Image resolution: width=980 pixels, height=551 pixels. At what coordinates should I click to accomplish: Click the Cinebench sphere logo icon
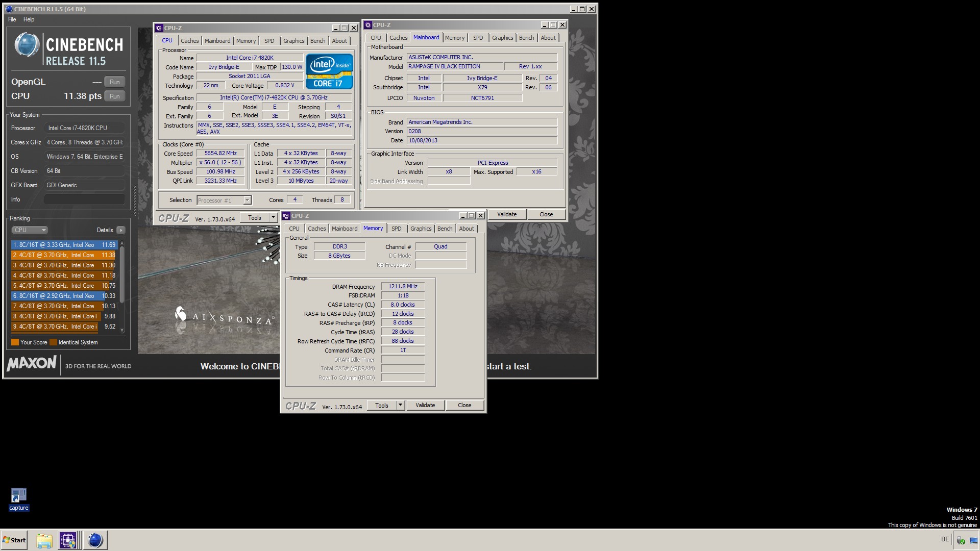tap(27, 45)
